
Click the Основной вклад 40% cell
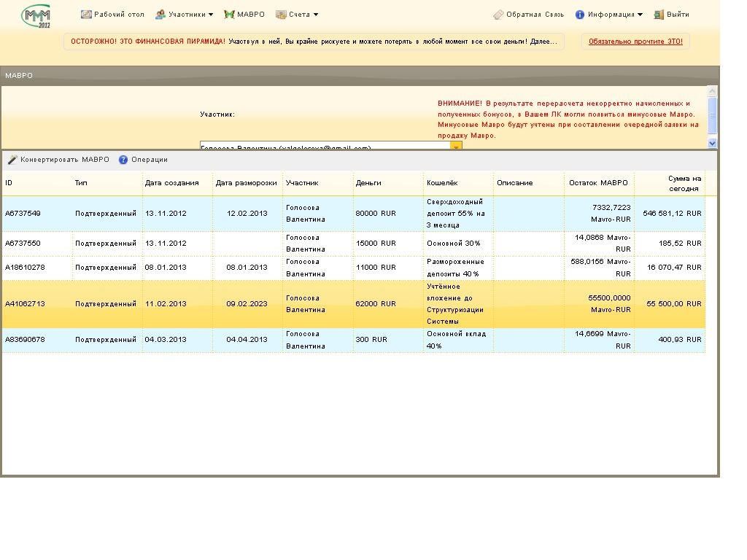tap(458, 340)
